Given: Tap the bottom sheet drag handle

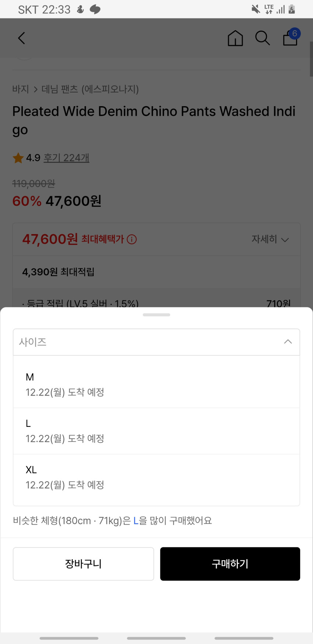Looking at the screenshot, I should pos(156,315).
